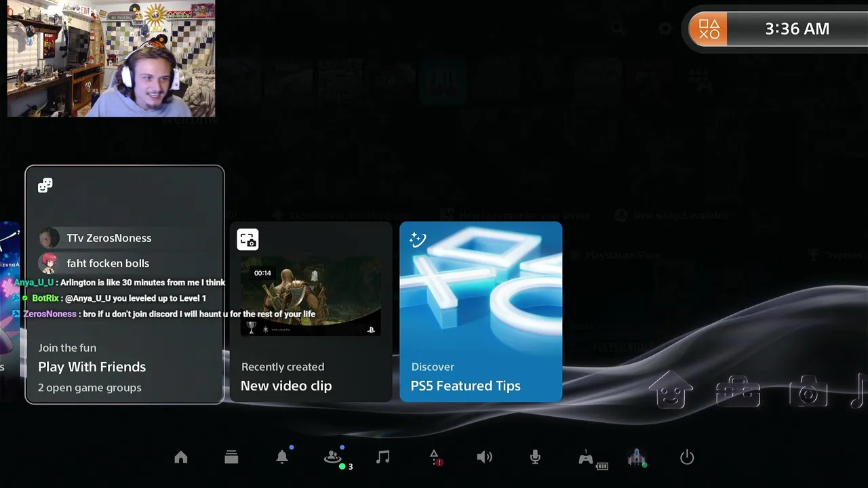Screen dimensions: 868x488
Task: Click the trophy icon on clip thumbnail
Action: click(x=252, y=327)
